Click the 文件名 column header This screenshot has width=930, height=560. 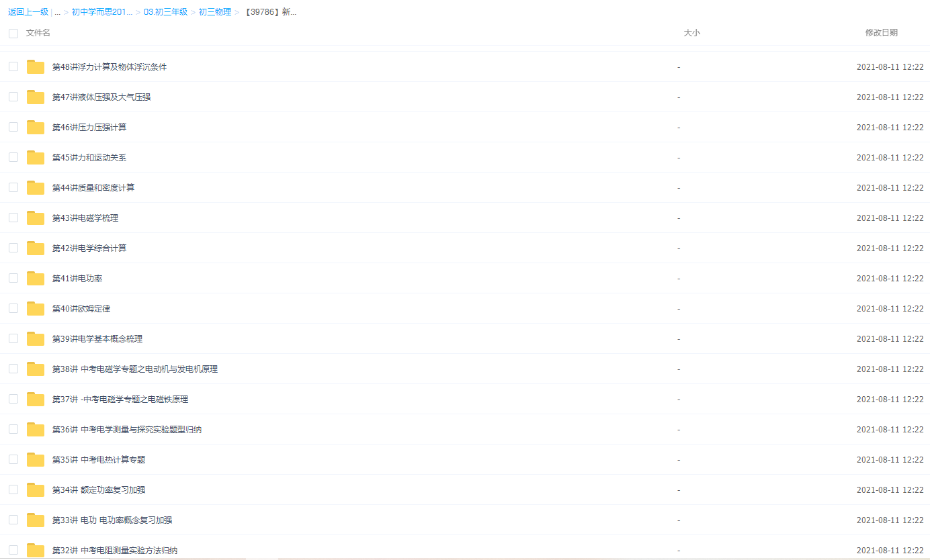click(38, 33)
